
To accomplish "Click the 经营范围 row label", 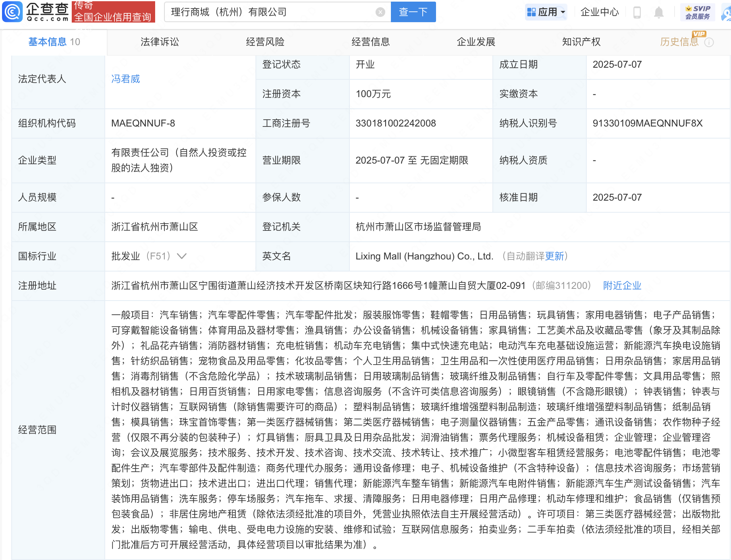I will click(x=37, y=430).
